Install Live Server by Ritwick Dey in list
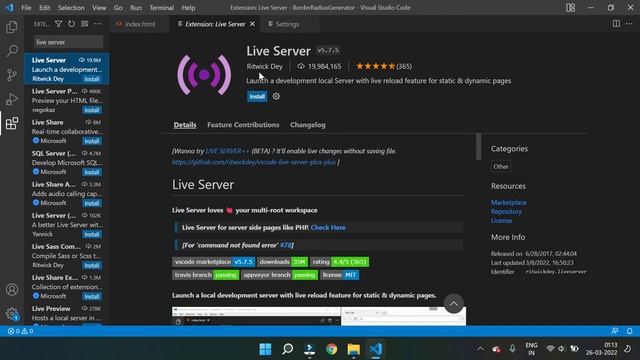Screen dimensions: 640x360 click(x=92, y=79)
